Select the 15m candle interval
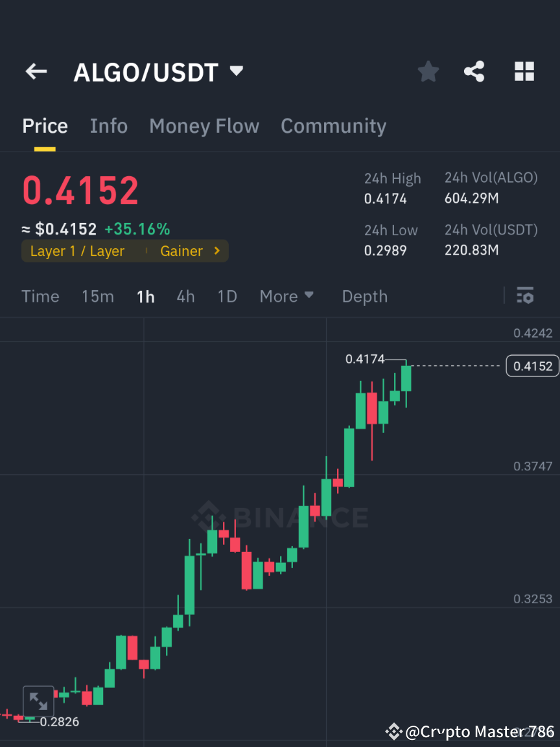This screenshot has width=560, height=747. pos(98,296)
